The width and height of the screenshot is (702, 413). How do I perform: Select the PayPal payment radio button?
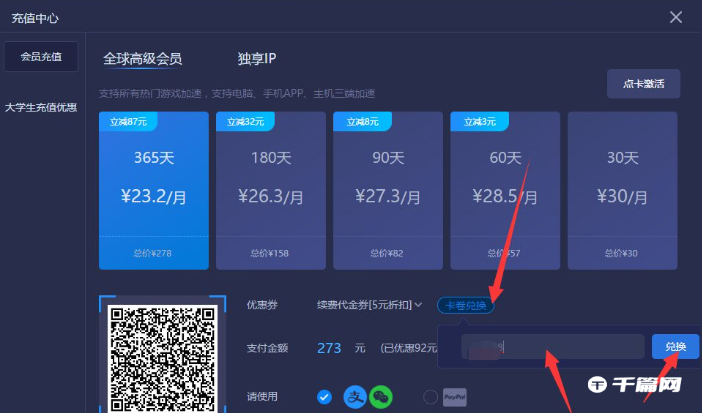[x=430, y=397]
